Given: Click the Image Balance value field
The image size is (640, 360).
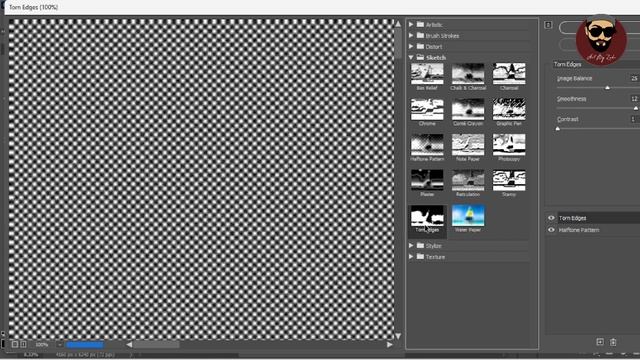Looking at the screenshot, I should [x=634, y=78].
